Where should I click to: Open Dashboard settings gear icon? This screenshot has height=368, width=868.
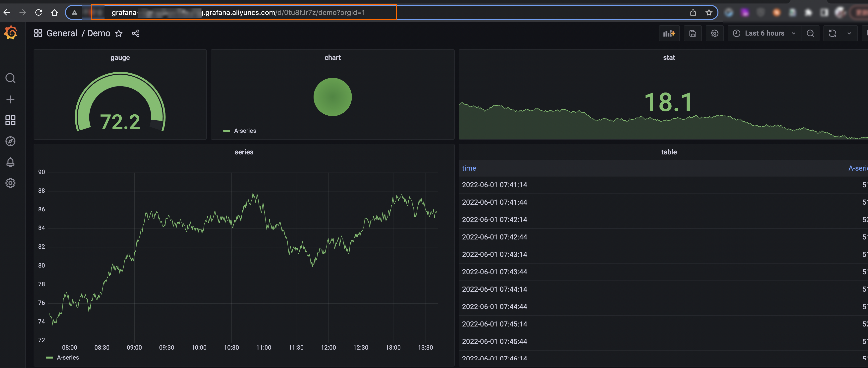[714, 33]
